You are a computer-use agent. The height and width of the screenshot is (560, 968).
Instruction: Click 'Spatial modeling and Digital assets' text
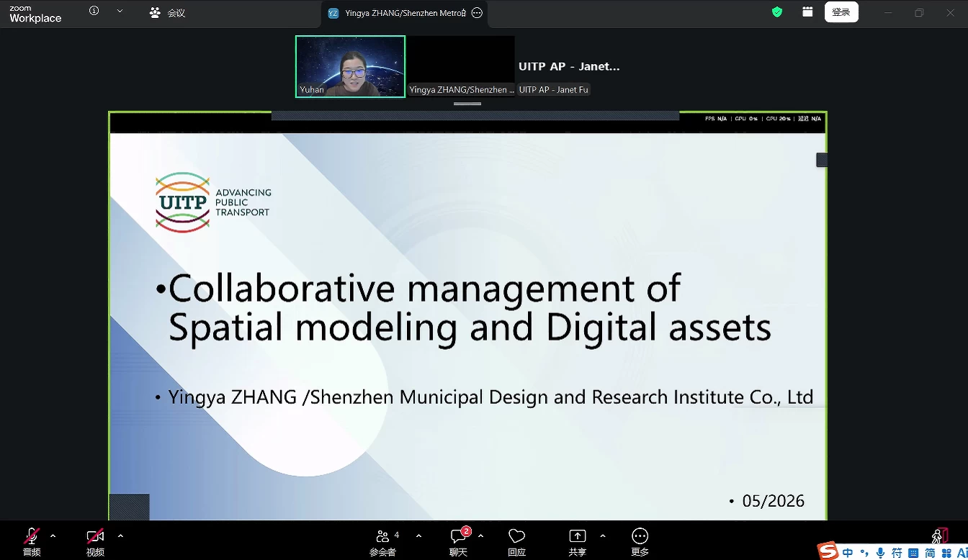pos(470,327)
